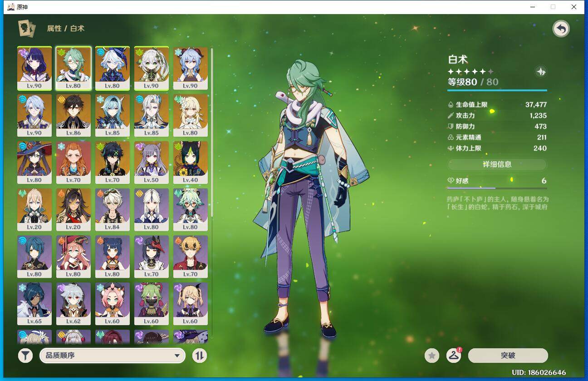Screen dimensions: 588x381
Task: Minimize the 原神 game window
Action: (x=532, y=7)
